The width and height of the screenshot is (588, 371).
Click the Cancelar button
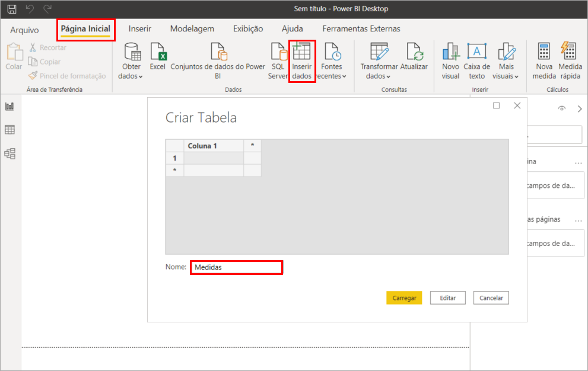click(x=491, y=298)
